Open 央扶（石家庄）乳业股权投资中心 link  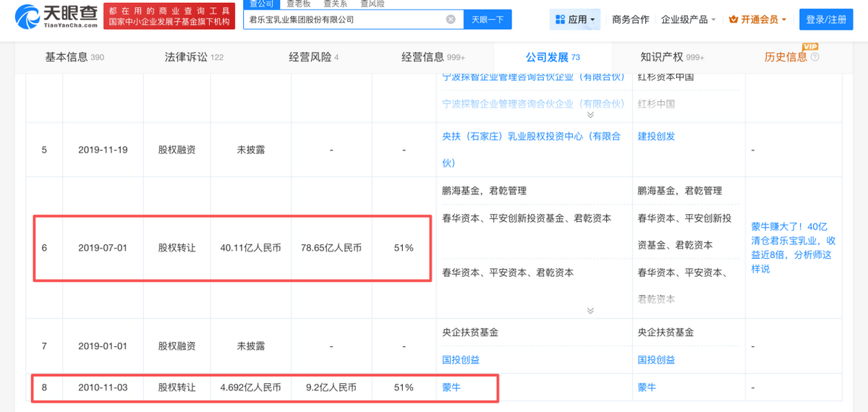point(532,150)
